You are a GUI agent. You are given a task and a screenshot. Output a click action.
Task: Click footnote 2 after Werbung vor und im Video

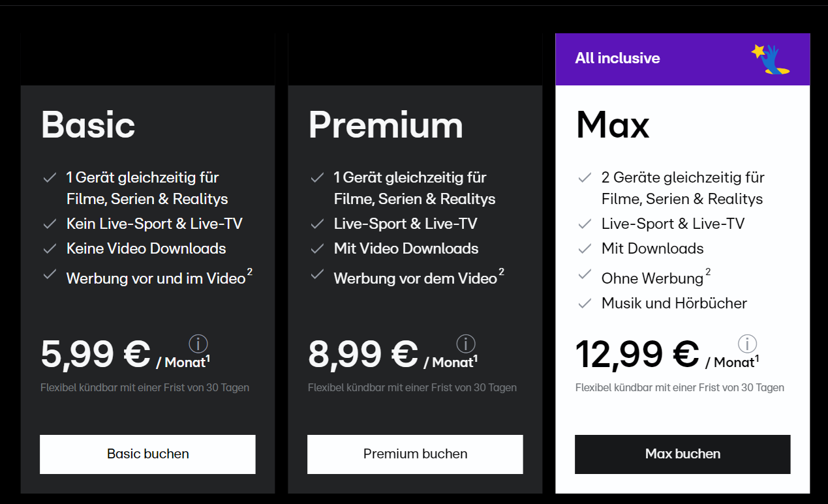[x=249, y=271]
